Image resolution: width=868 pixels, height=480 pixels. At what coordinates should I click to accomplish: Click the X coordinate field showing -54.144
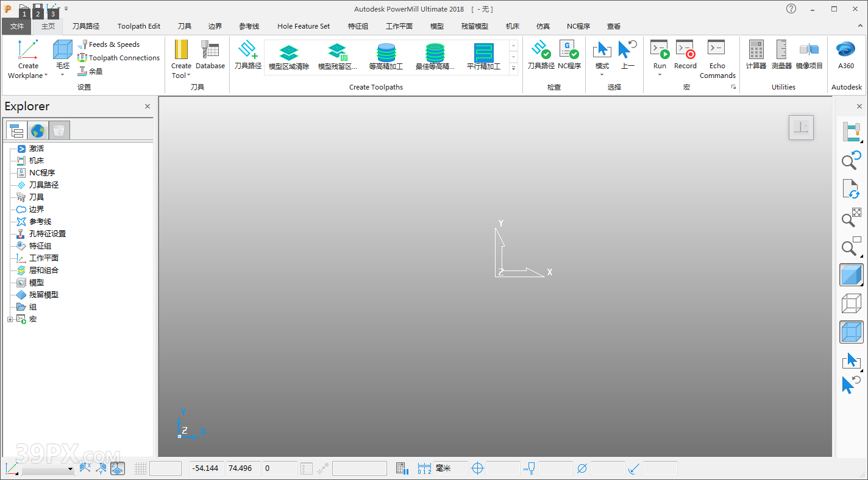207,468
